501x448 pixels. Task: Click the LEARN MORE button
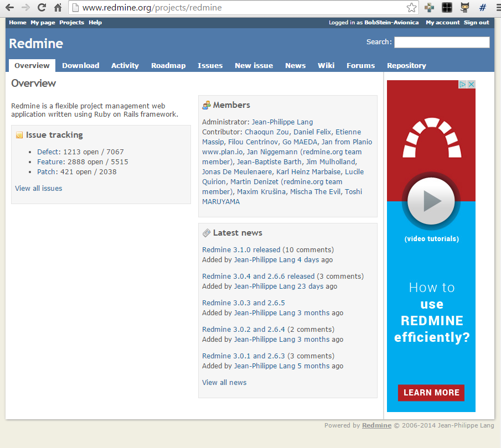[431, 393]
